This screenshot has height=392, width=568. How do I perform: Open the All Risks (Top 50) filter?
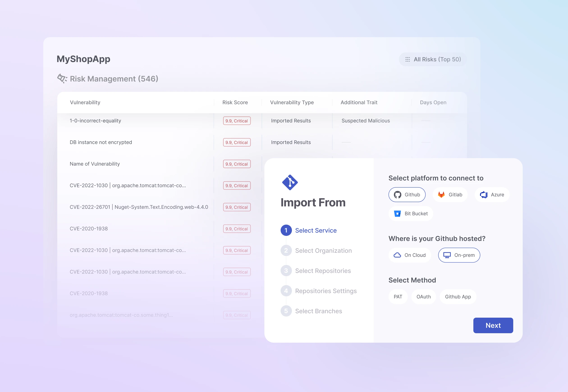coord(433,59)
